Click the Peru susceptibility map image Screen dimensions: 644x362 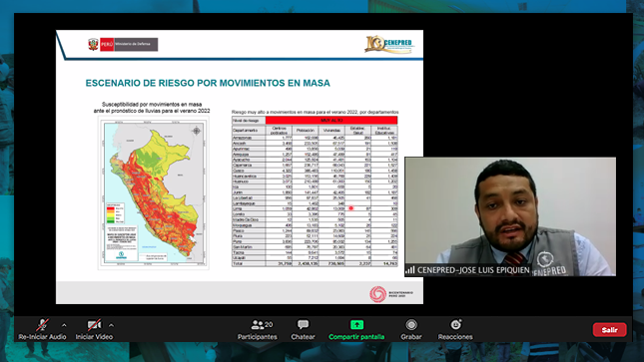click(153, 192)
